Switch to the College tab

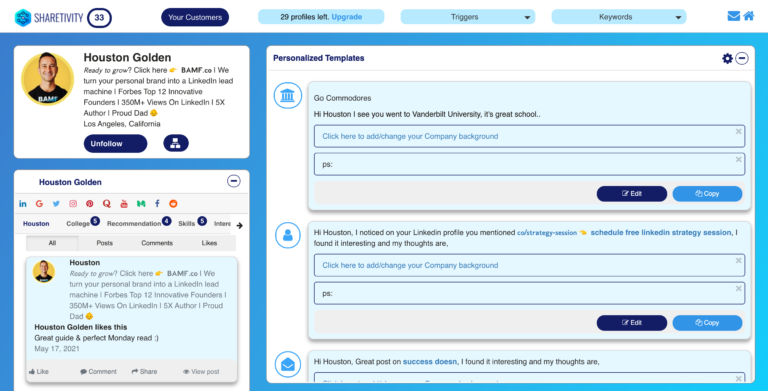click(x=78, y=223)
